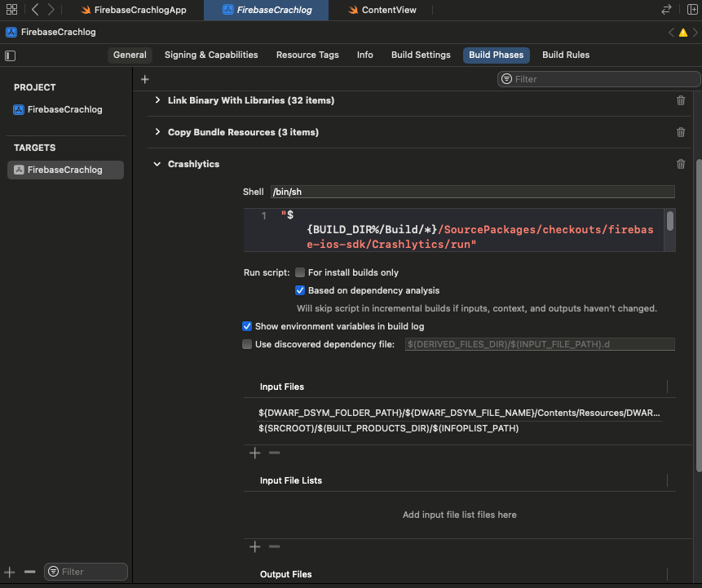Open the related items grid menu

click(11, 10)
